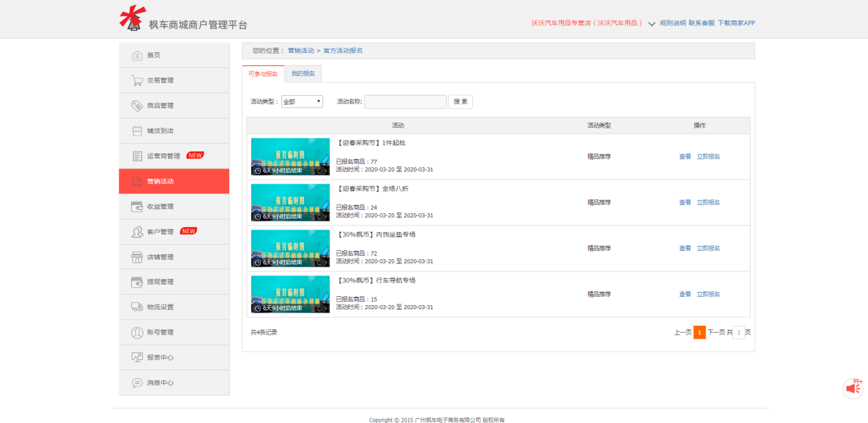This screenshot has height=423, width=868.
Task: Click the red megaphone notification icon
Action: [853, 388]
